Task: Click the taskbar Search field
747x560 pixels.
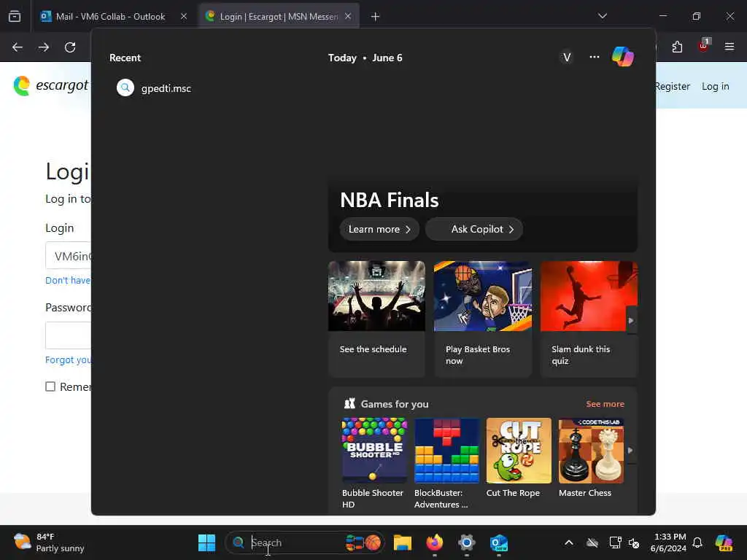Action: 304,542
